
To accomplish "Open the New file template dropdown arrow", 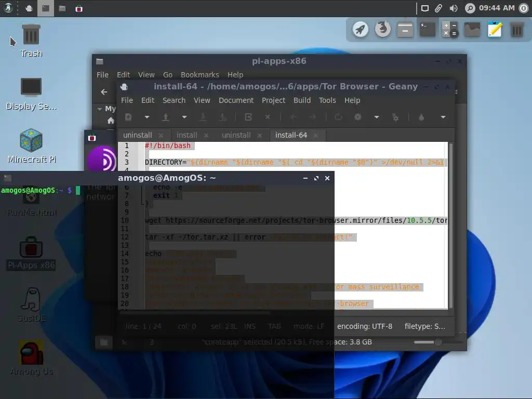I will tap(147, 117).
